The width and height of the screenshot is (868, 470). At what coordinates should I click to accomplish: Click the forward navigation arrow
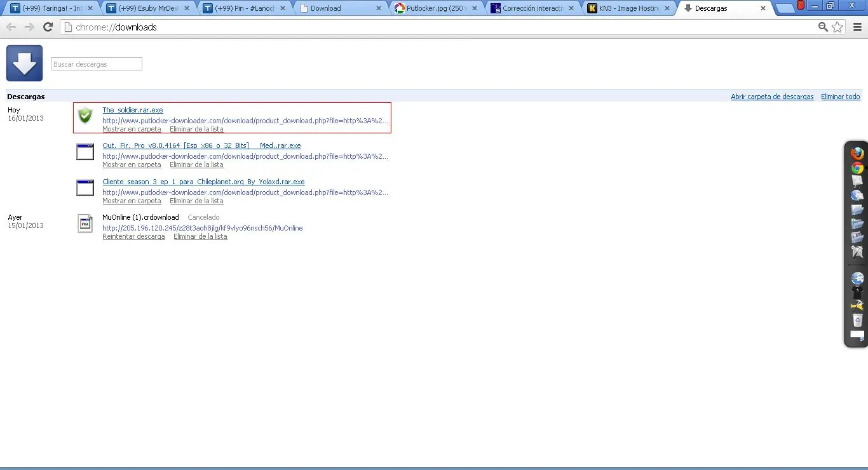pos(29,27)
